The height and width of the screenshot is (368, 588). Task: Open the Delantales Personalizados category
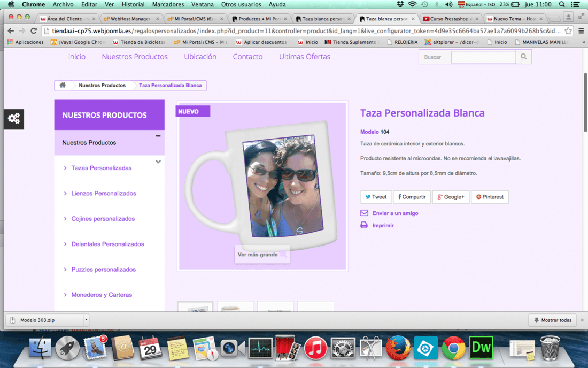[107, 244]
